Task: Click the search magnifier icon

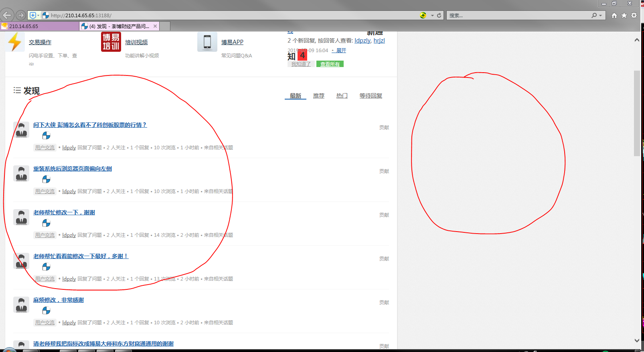Action: click(594, 15)
